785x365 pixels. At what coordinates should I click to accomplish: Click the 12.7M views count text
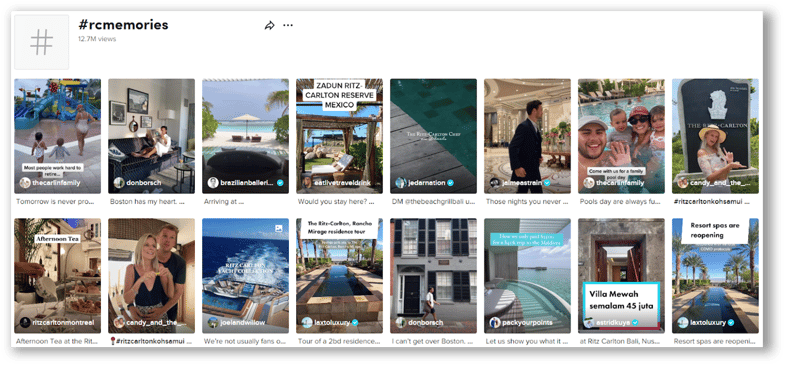(x=97, y=39)
